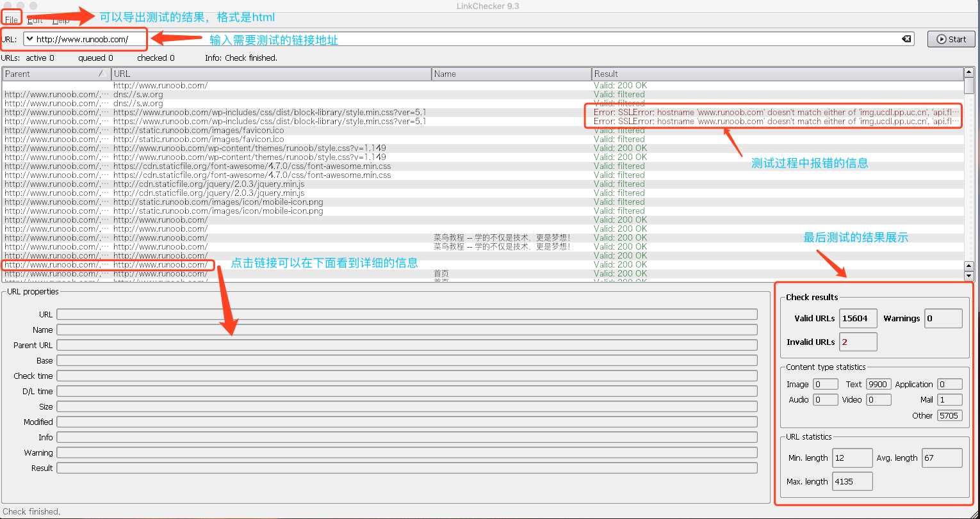Click the Result property field
This screenshot has width=980, height=519.
pos(407,468)
